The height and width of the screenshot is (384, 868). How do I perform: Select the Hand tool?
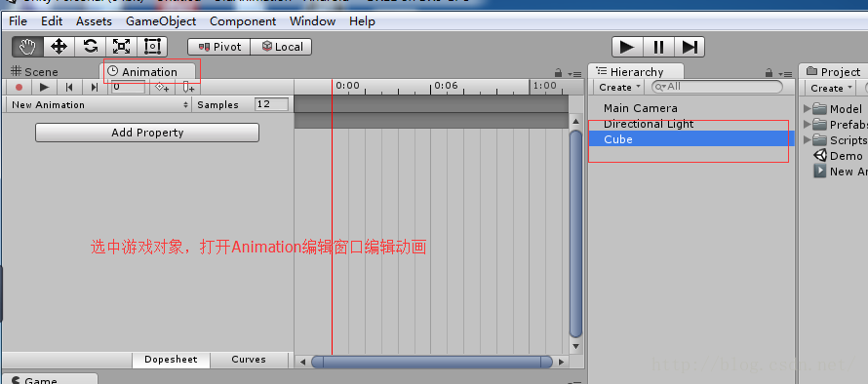[x=27, y=47]
